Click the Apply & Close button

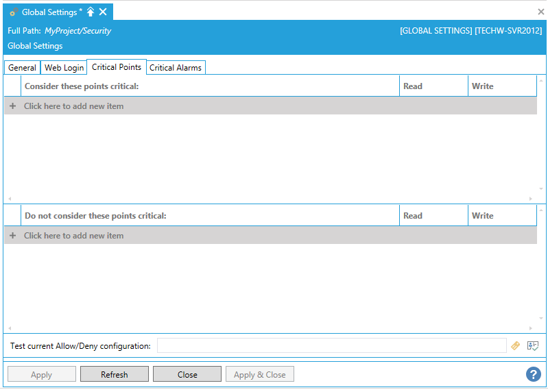click(260, 374)
